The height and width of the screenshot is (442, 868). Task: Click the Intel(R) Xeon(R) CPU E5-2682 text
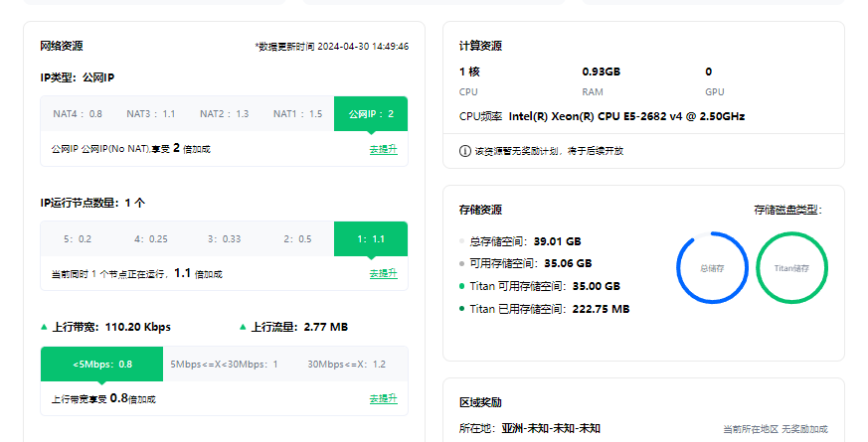(626, 117)
